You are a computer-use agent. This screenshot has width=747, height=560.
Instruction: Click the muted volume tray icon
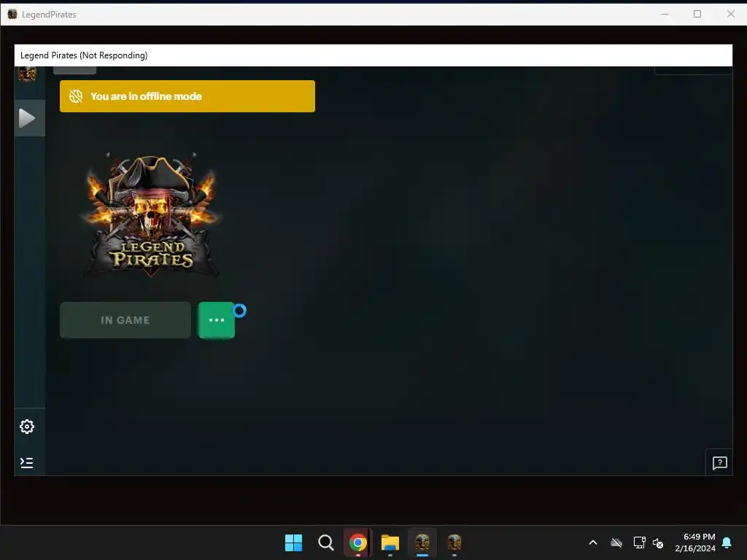coord(658,542)
